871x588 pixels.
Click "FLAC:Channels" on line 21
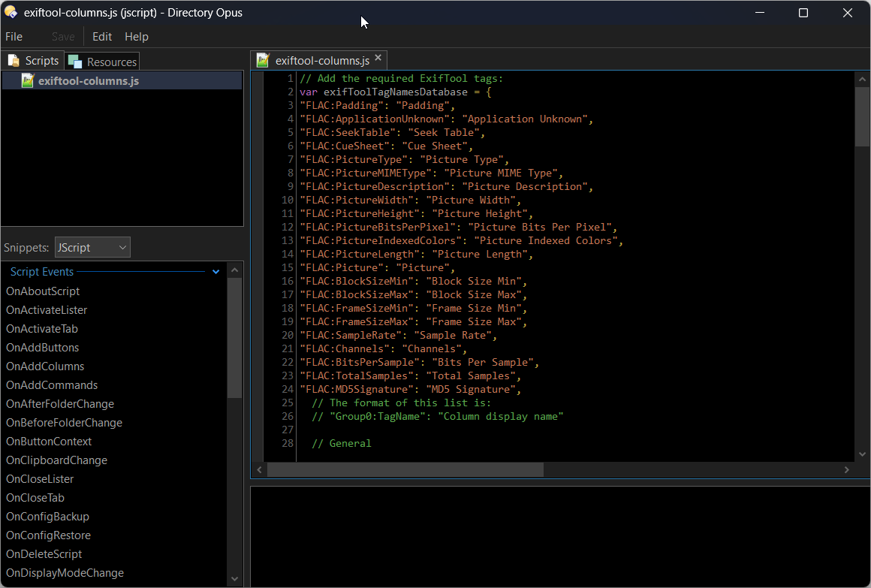coord(345,349)
